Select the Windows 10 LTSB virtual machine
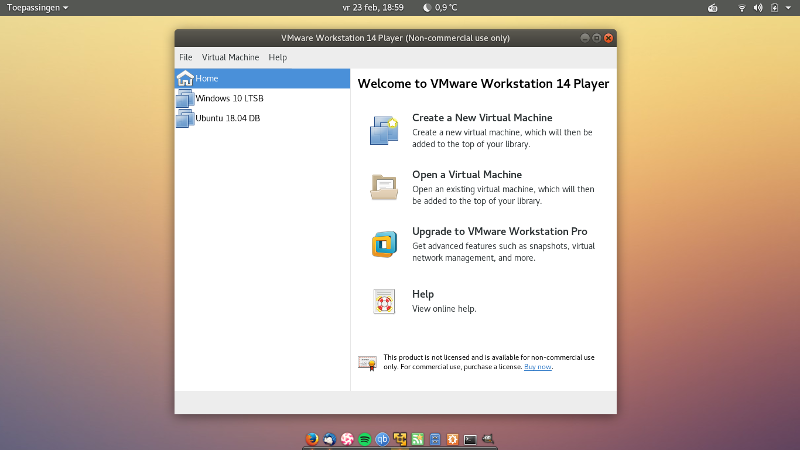The height and width of the screenshot is (450, 800). pyautogui.click(x=262, y=98)
